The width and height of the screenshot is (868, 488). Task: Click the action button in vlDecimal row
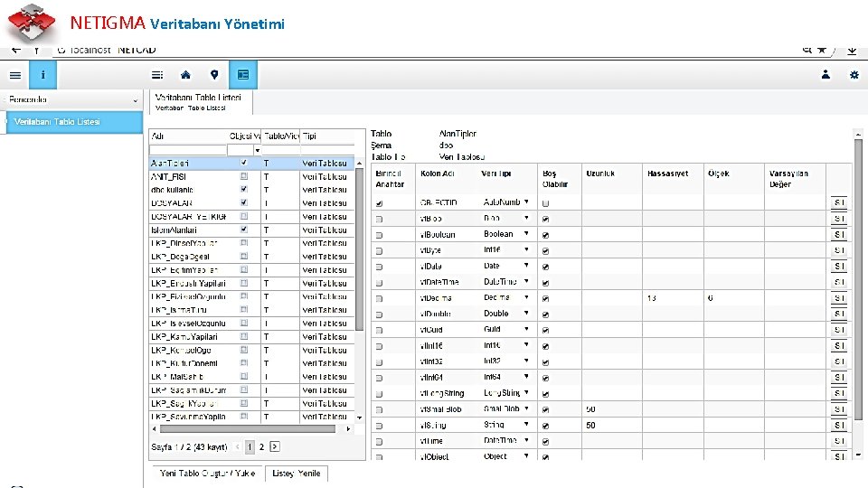(x=839, y=298)
